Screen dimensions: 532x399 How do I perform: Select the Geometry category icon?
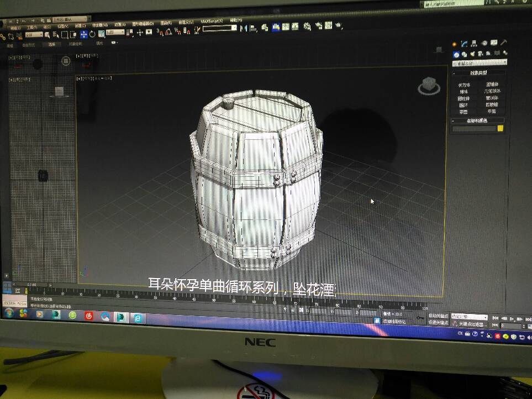[456, 55]
